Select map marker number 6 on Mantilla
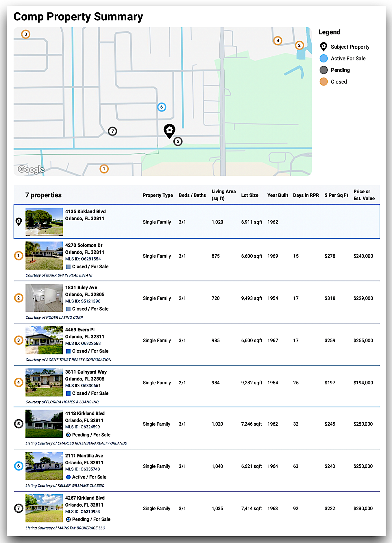This screenshot has width=392, height=543. pyautogui.click(x=162, y=107)
